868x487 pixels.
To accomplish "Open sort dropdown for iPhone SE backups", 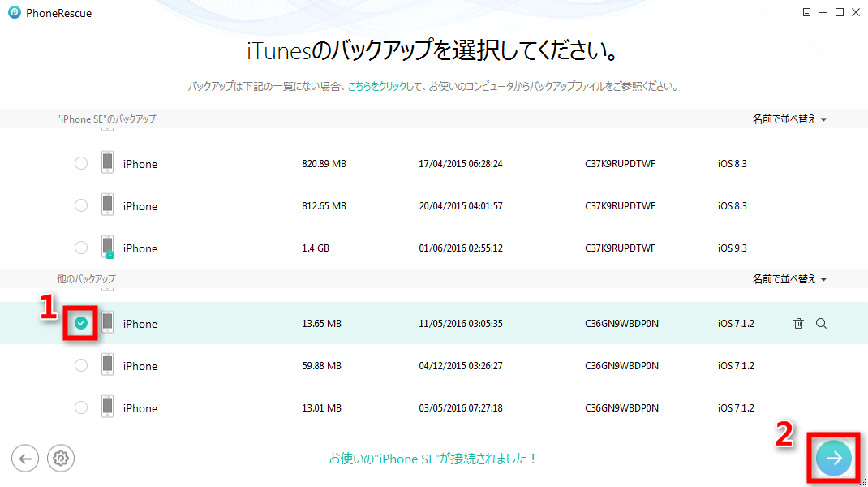I will pos(789,119).
